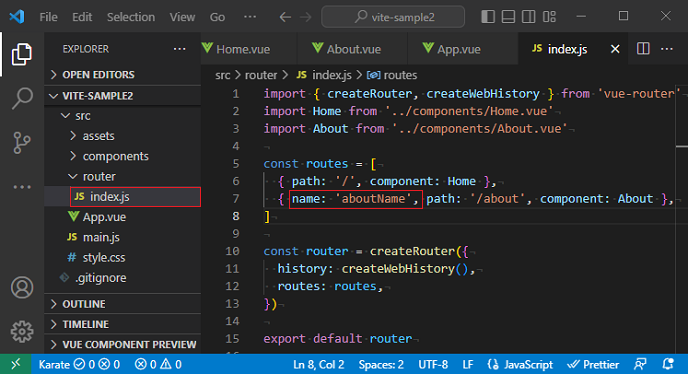Open problems errors and warnings indicator
Viewport: 688px width, 374px height.
pyautogui.click(x=158, y=365)
